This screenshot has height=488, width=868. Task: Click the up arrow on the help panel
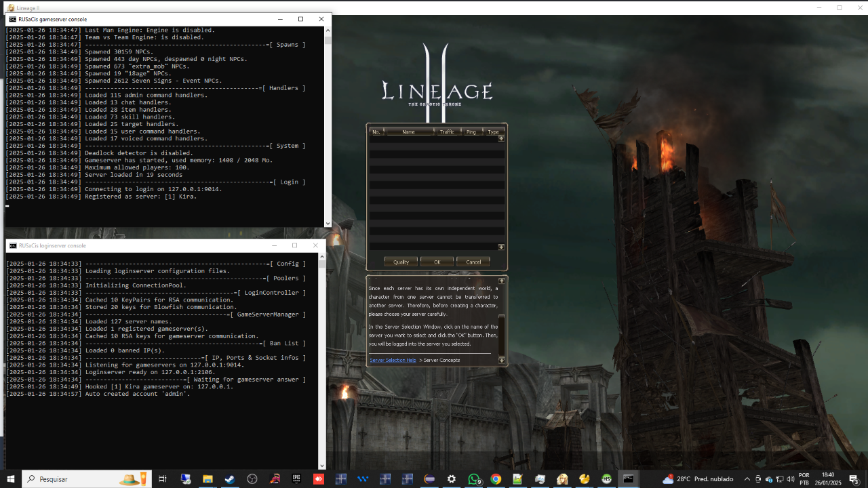pyautogui.click(x=501, y=279)
